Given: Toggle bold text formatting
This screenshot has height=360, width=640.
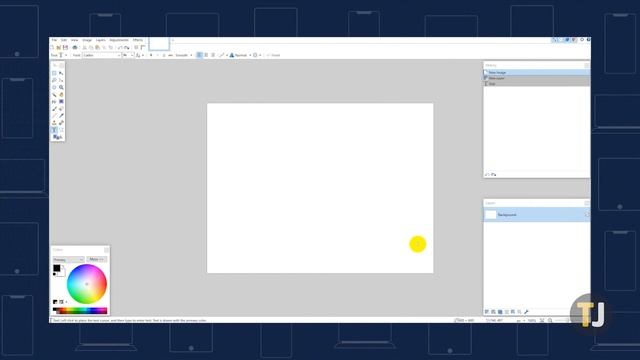Looking at the screenshot, I should pyautogui.click(x=151, y=55).
